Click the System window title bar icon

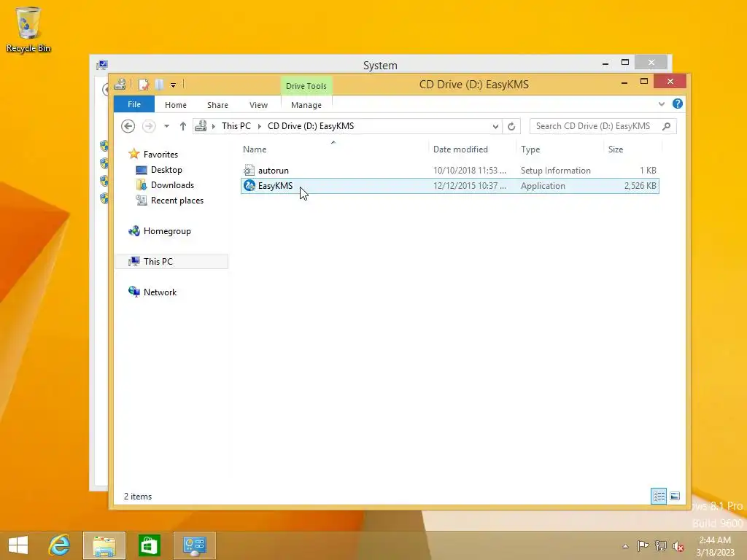point(102,65)
